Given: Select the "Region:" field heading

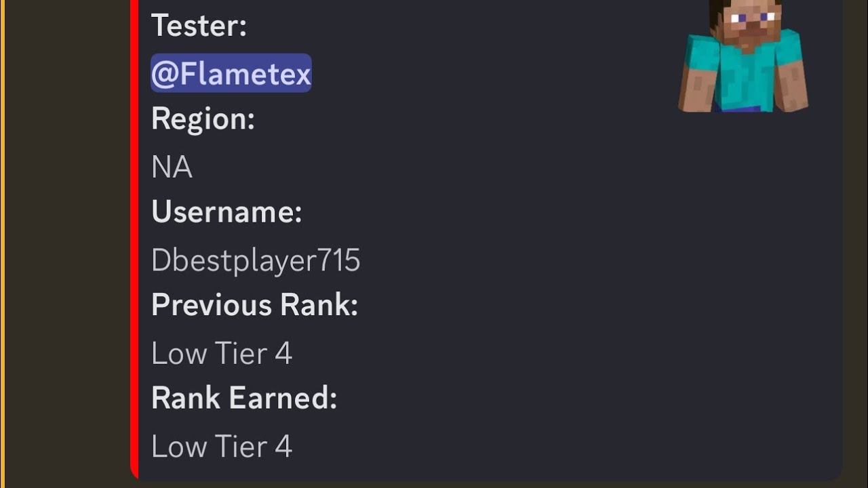Looking at the screenshot, I should pos(203,119).
